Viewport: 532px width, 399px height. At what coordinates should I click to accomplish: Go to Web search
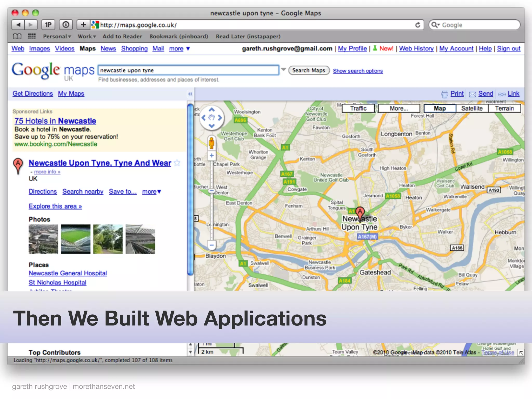(x=18, y=49)
